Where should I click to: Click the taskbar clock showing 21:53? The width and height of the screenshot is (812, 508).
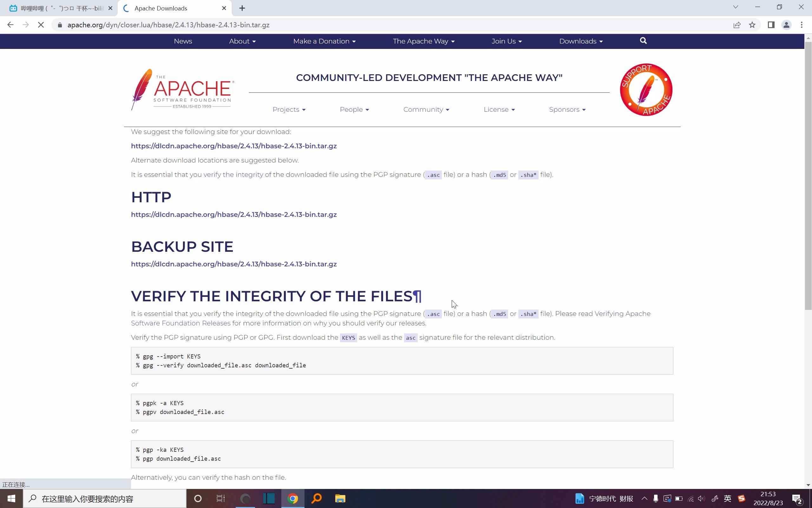[x=768, y=498]
